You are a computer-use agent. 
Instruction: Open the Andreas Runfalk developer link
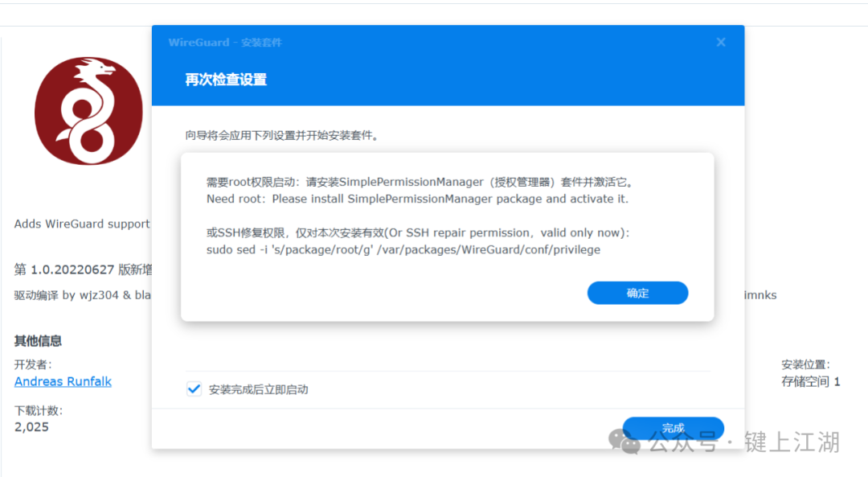[x=63, y=381]
